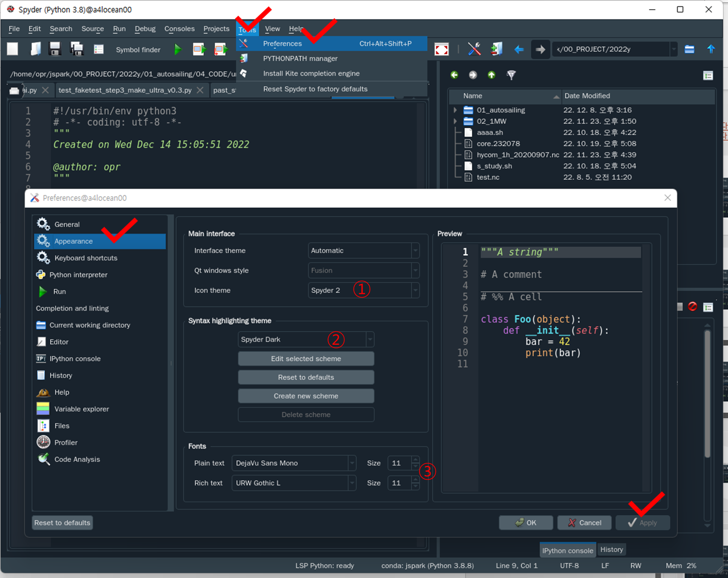This screenshot has height=578, width=728.
Task: Click the red Maximize current pane icon
Action: (x=442, y=49)
